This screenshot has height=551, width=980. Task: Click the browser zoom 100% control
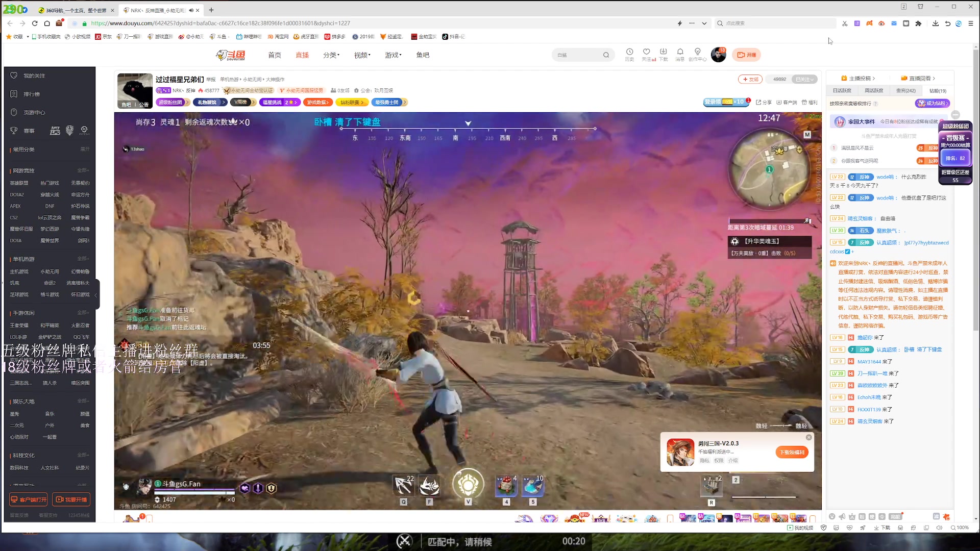click(x=960, y=528)
